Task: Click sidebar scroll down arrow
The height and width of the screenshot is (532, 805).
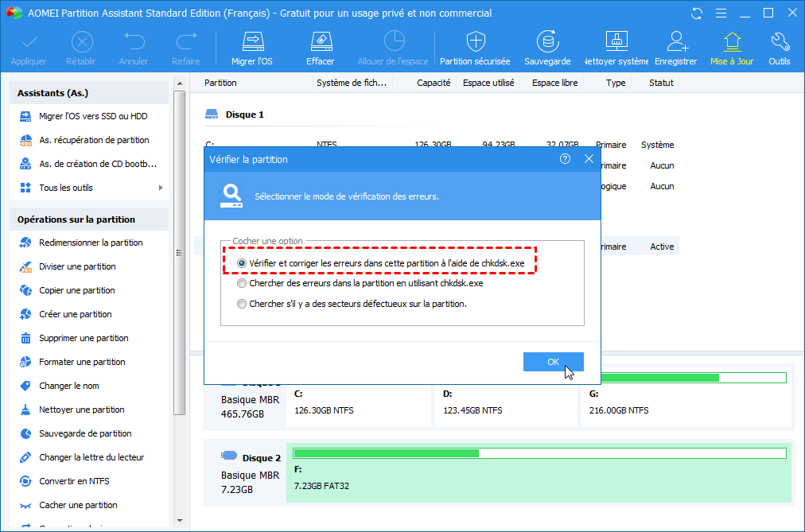Action: click(180, 521)
